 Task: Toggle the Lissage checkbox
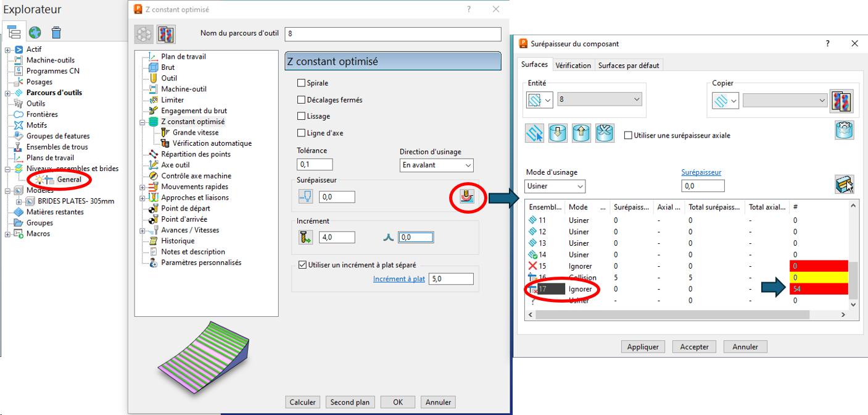302,116
